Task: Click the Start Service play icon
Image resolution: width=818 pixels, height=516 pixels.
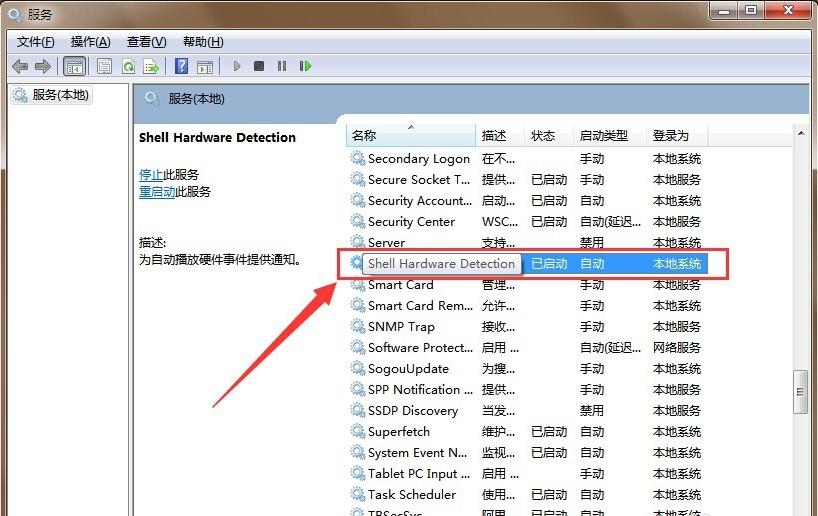Action: click(237, 66)
